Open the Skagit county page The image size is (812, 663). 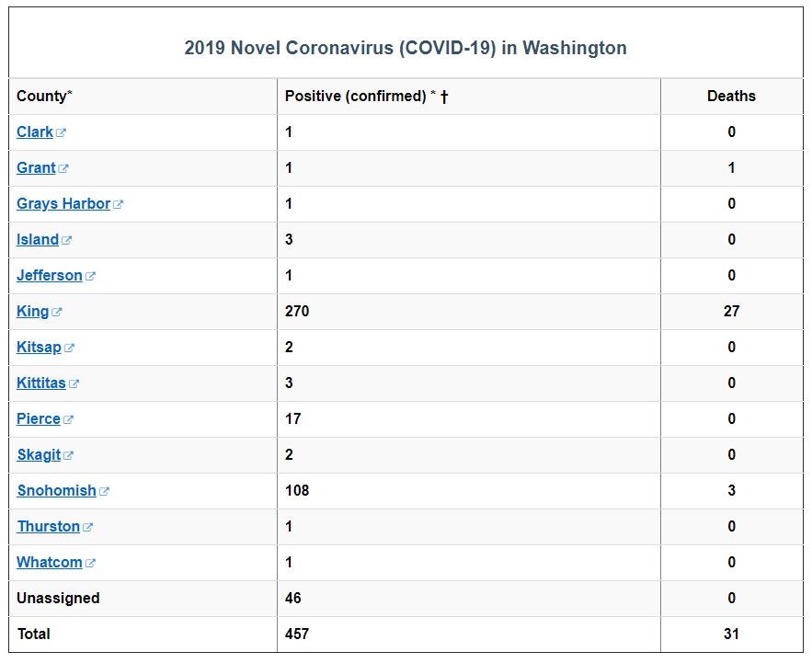(x=37, y=454)
